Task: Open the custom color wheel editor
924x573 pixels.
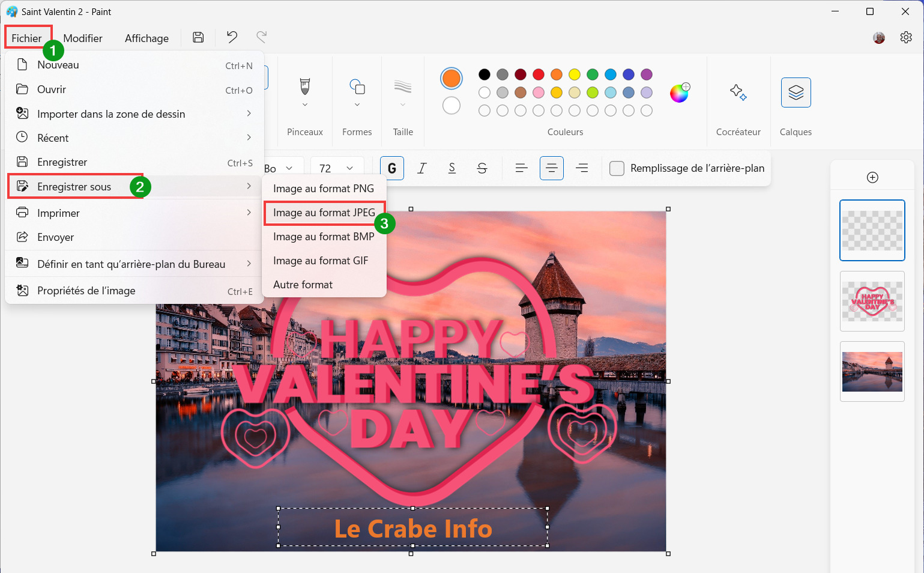Action: (x=680, y=92)
